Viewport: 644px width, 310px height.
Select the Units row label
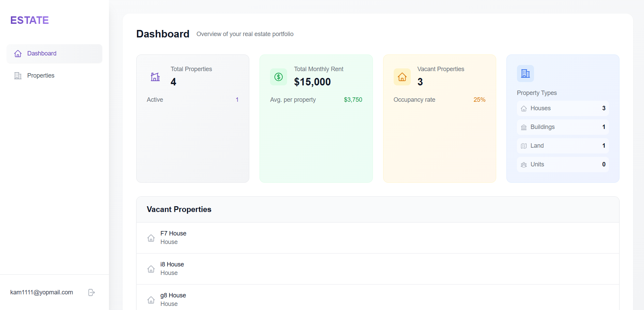[x=537, y=164]
